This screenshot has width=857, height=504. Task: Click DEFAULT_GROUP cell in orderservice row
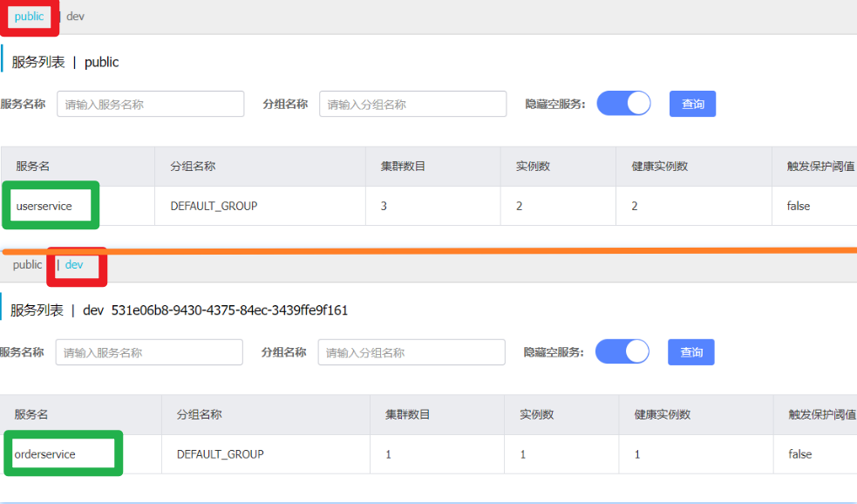[220, 454]
